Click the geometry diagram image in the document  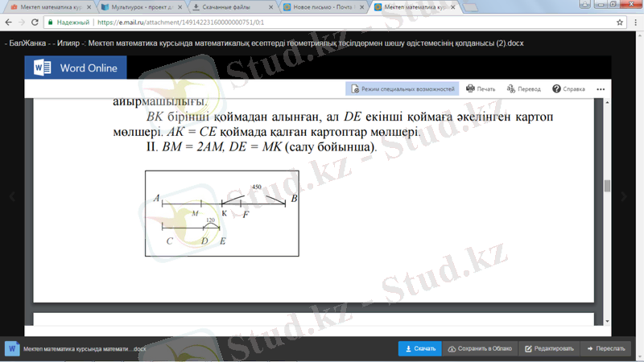(222, 213)
